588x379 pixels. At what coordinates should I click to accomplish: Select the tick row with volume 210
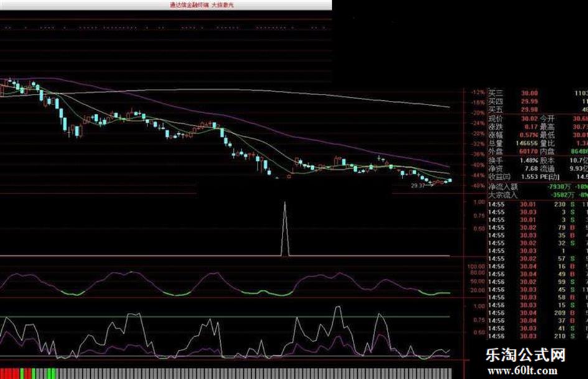tap(538, 336)
